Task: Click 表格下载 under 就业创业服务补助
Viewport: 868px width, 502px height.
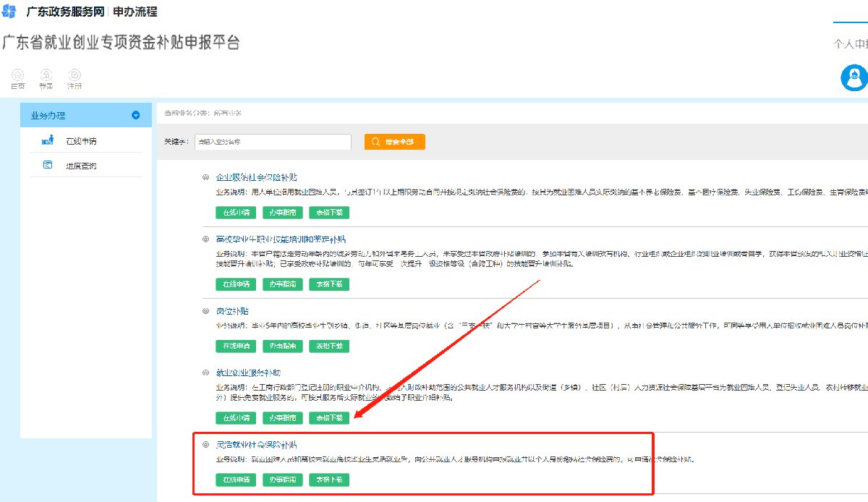Action: (329, 418)
